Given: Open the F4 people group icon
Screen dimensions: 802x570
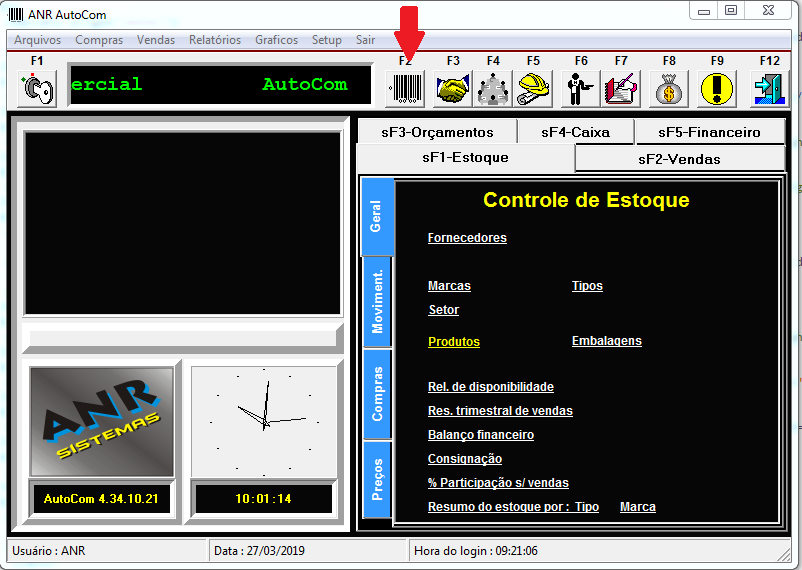Looking at the screenshot, I should 493,89.
